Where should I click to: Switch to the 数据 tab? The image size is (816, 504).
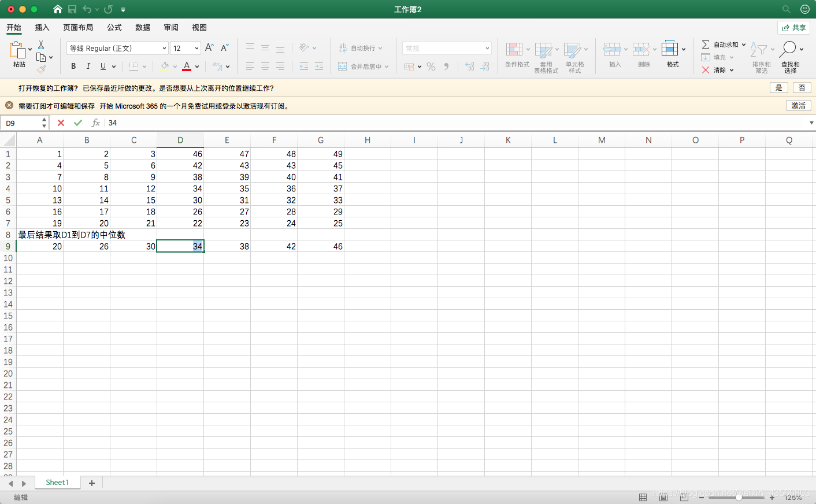coord(143,27)
